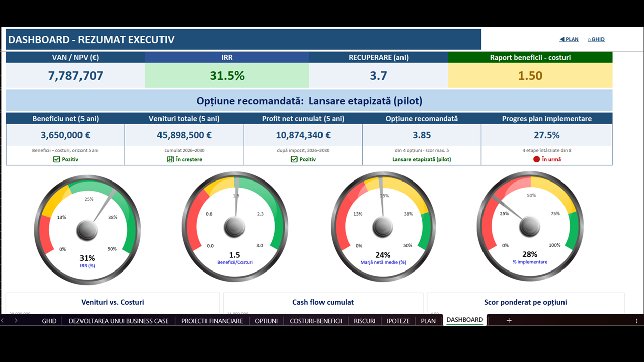Open the PLAN navigation link
The image size is (644, 362).
[569, 39]
